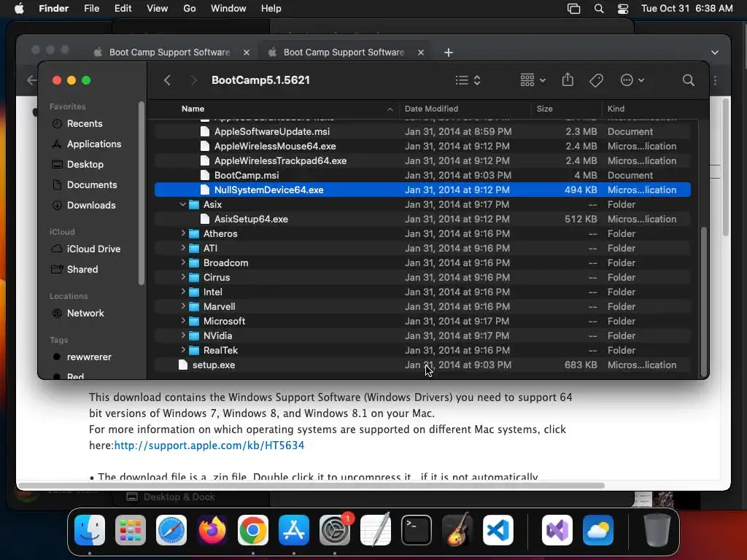Open Terminal from the Dock
Screen dimensions: 747x560
point(417,530)
